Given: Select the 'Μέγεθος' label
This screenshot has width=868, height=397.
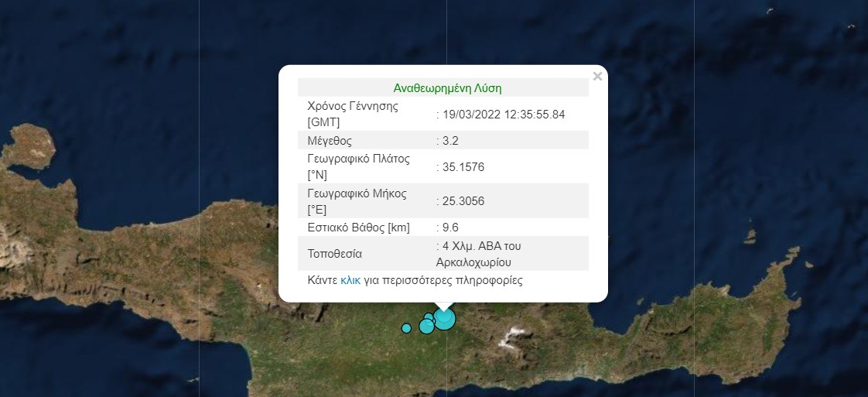Looking at the screenshot, I should coord(330,141).
